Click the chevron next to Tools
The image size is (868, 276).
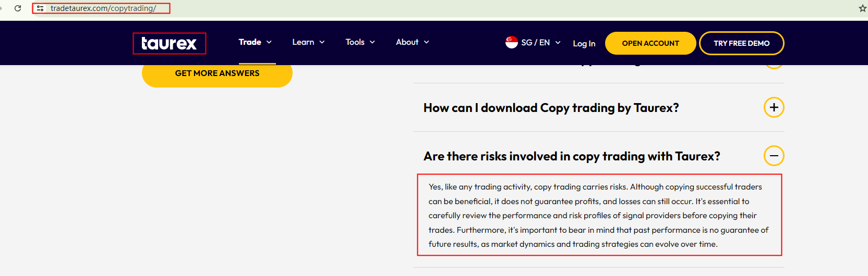tap(372, 42)
